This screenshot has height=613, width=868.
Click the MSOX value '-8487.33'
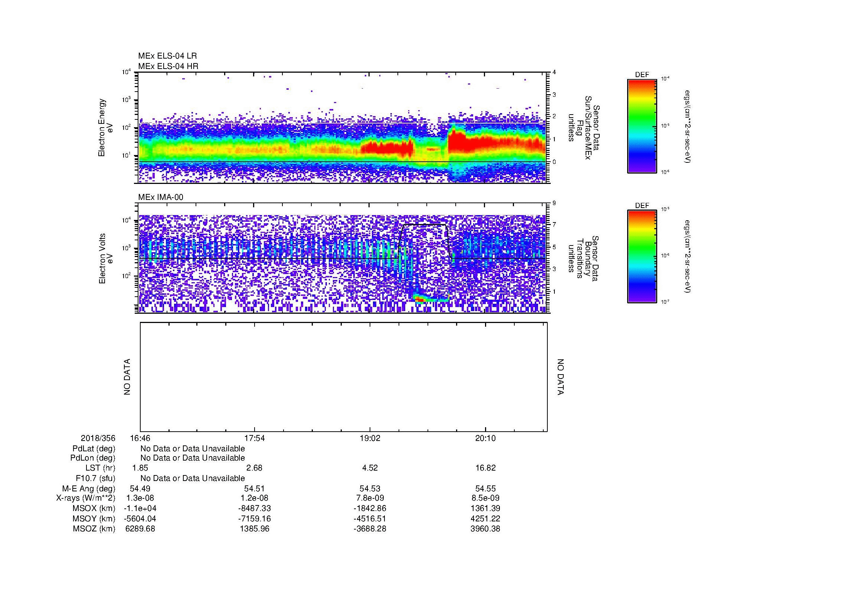255,508
